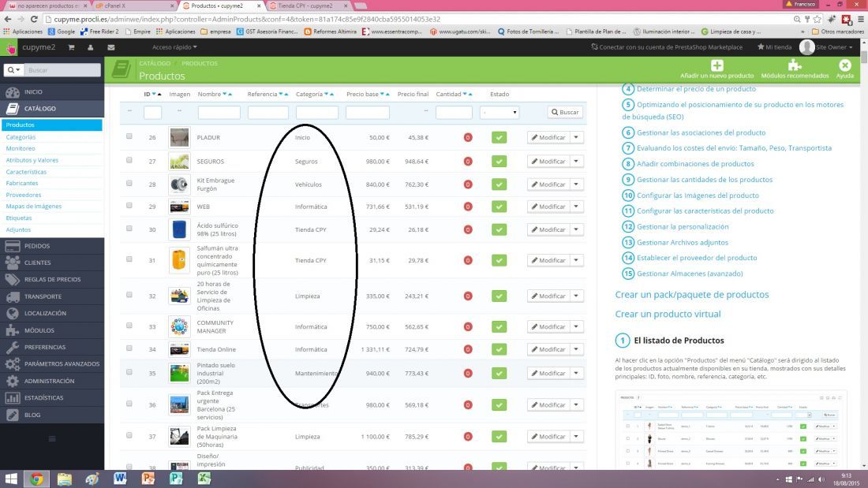Open Fabricantes submenu item
Screen dimensions: 868x488
22,183
